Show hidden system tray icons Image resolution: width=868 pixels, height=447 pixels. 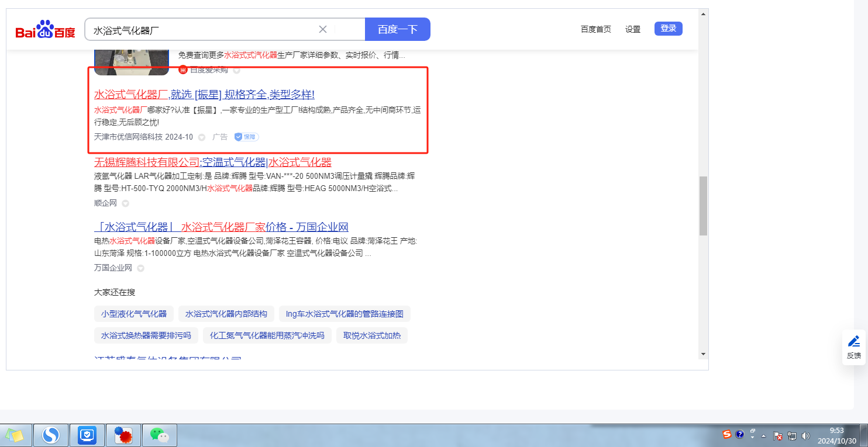[763, 436]
